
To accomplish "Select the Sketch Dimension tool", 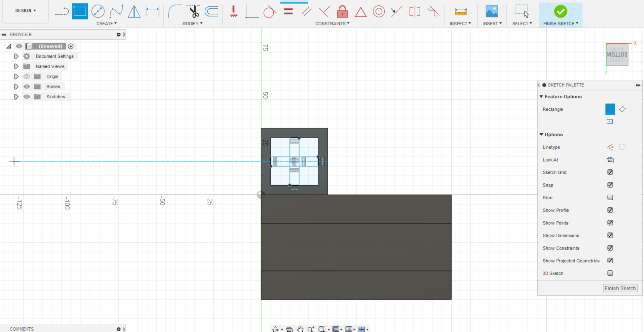I will pyautogui.click(x=152, y=11).
